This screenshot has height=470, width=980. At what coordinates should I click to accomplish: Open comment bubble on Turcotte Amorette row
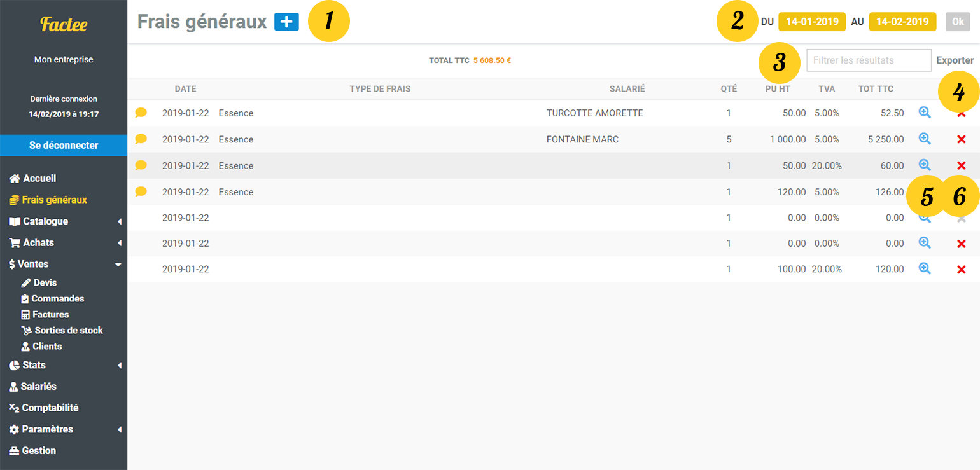coord(141,113)
